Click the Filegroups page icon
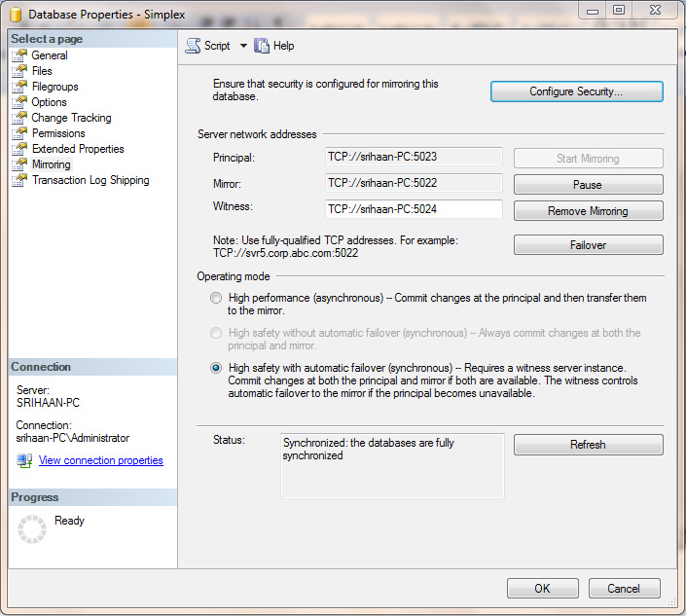This screenshot has height=616, width=686. [19, 87]
